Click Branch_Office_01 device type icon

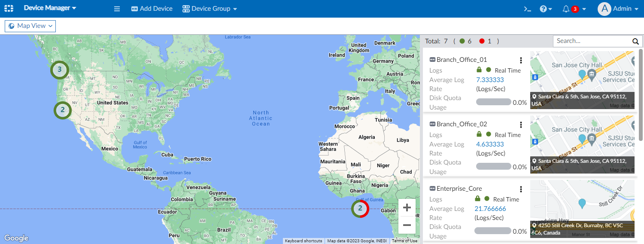click(x=432, y=60)
